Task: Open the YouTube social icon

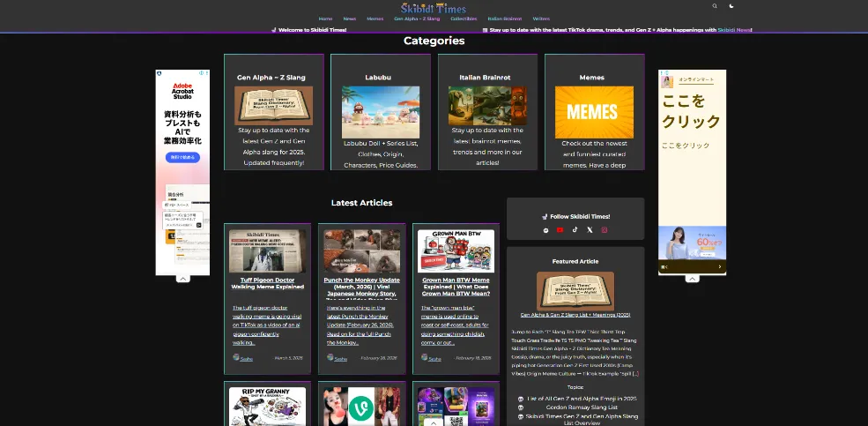Action: click(x=560, y=230)
